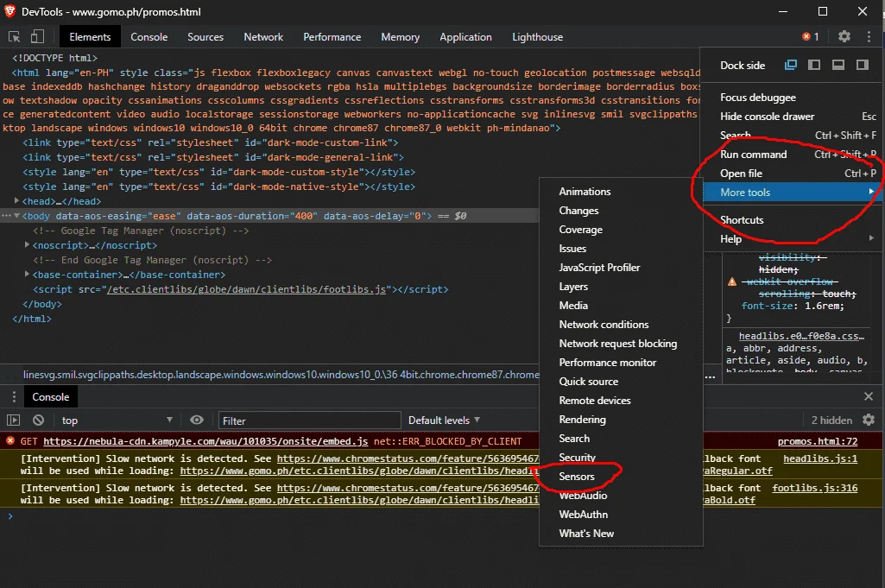
Task: Clear the console with the block icon
Action: (38, 420)
